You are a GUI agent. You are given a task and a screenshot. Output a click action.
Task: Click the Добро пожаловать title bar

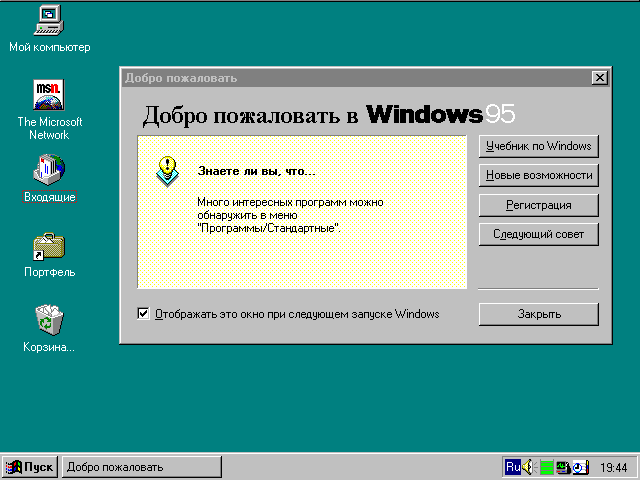pyautogui.click(x=366, y=78)
